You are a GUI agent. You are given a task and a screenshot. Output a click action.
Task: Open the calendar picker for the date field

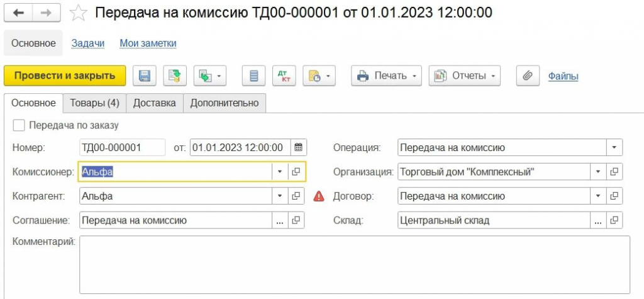pos(299,147)
